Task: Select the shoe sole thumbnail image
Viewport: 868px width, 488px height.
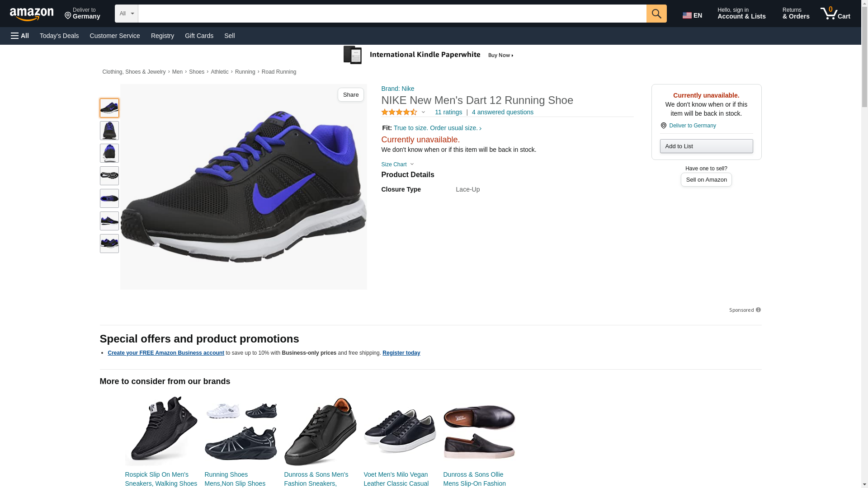Action: coord(109,176)
